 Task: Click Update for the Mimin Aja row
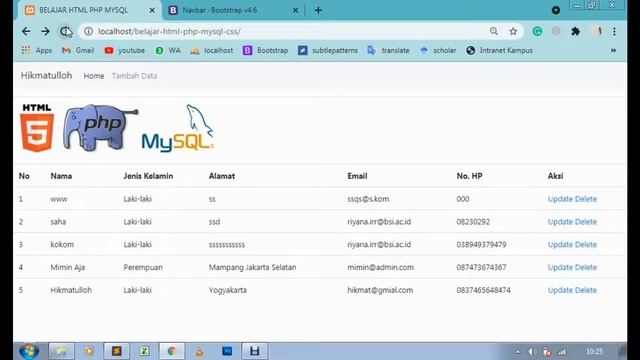coord(560,267)
